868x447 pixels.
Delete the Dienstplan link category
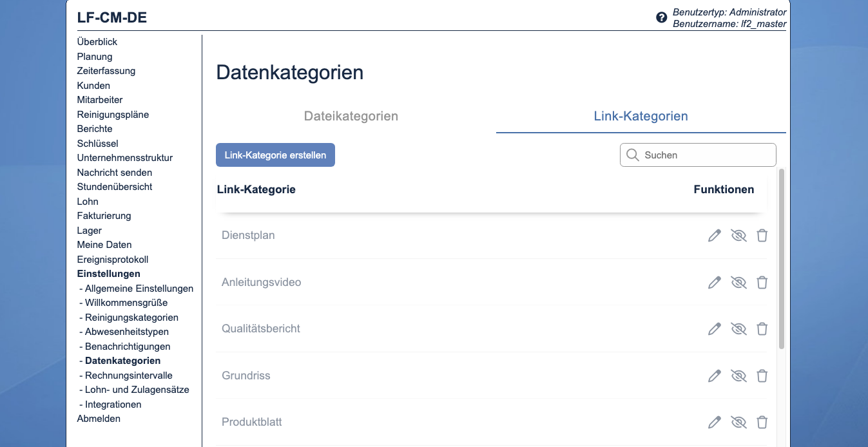762,236
